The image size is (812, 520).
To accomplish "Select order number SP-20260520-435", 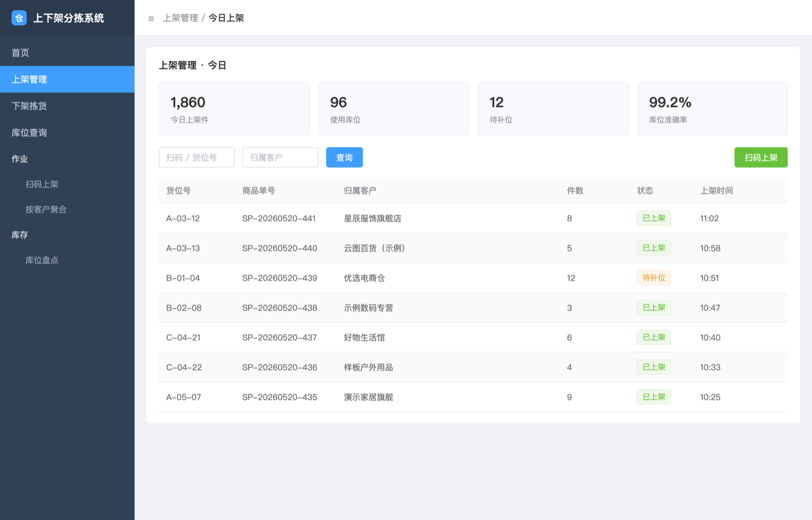I will tap(280, 397).
